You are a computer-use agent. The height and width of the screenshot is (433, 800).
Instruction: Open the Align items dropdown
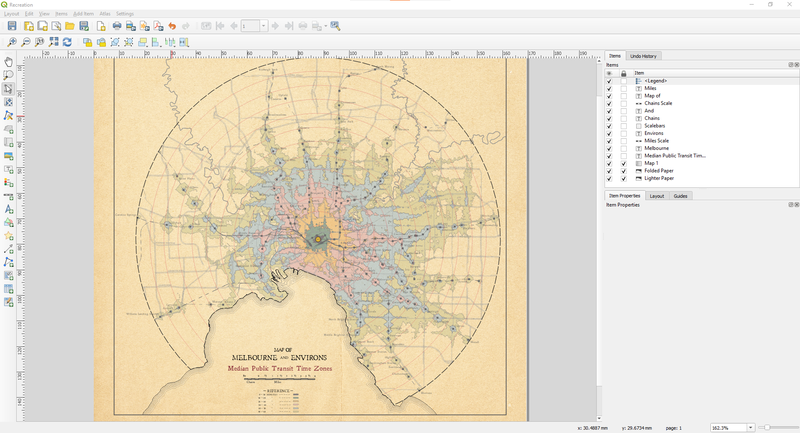click(157, 42)
